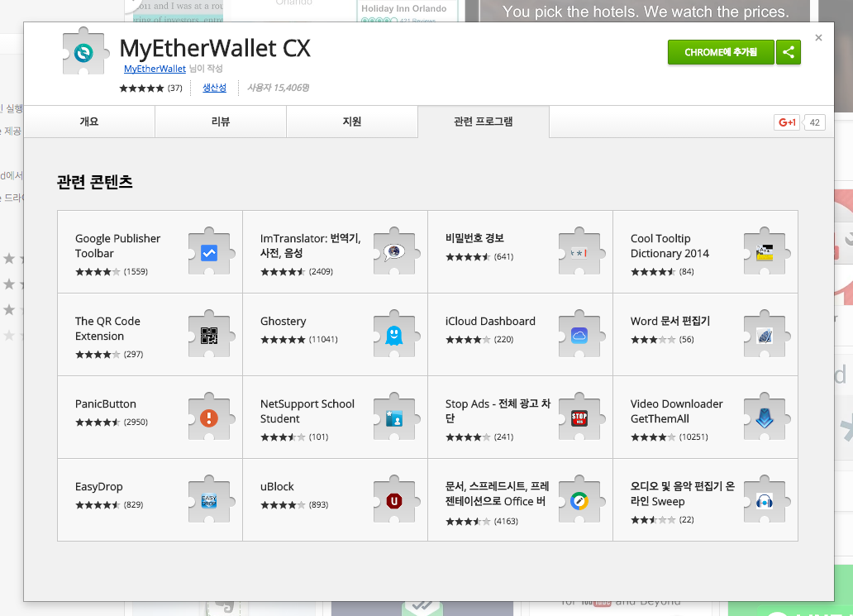Open uBlock shield icon
853x616 pixels.
(395, 500)
